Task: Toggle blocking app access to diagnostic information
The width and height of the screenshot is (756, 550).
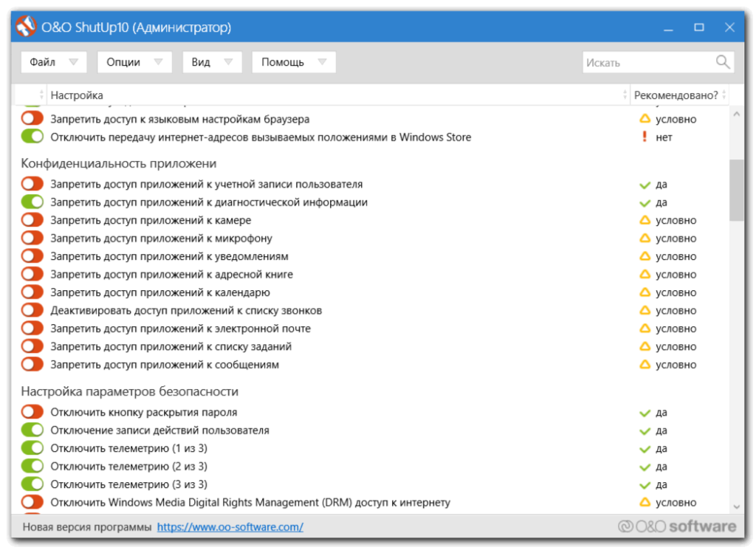Action: point(32,202)
